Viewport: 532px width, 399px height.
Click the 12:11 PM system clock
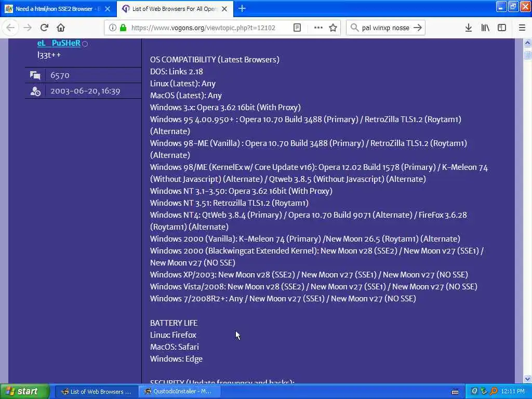coord(513,392)
